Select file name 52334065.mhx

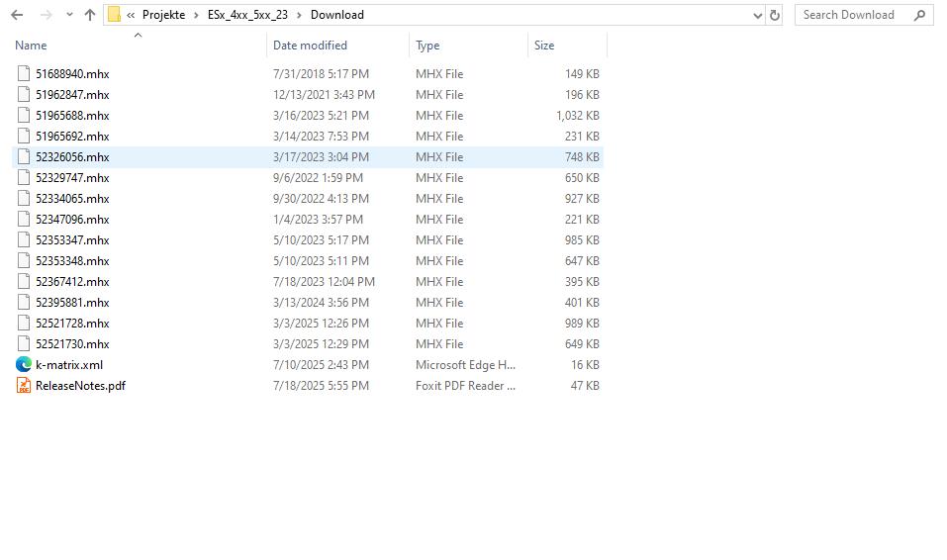(x=72, y=198)
